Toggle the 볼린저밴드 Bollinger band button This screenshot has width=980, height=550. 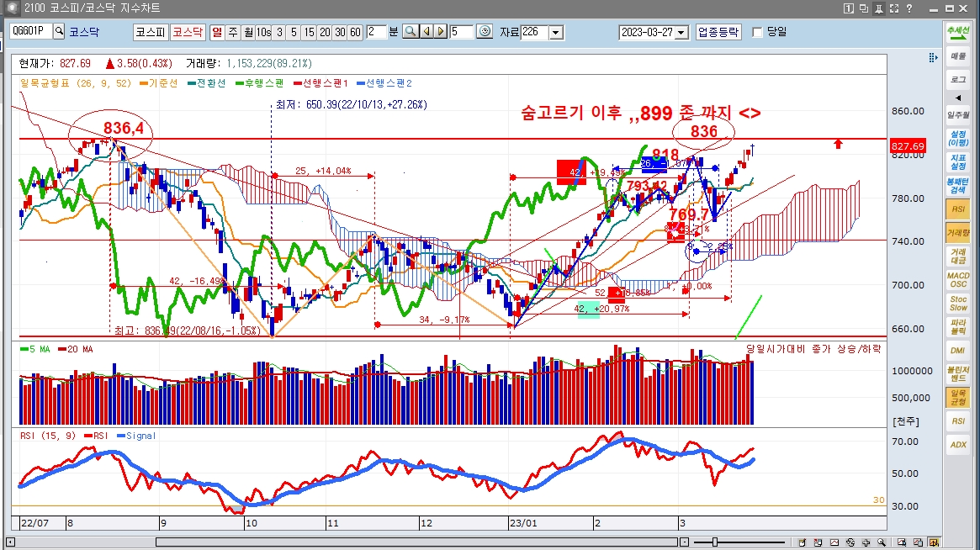[958, 373]
